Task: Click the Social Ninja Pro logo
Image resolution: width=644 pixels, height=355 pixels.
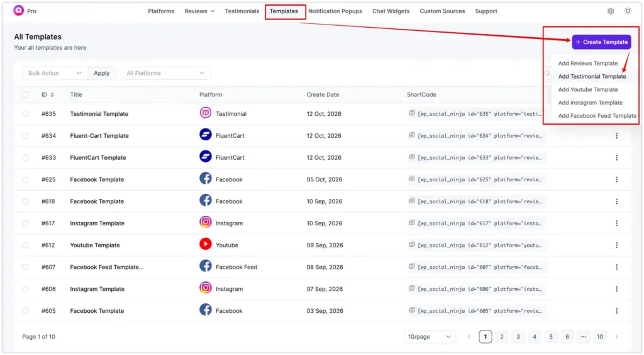Action: click(x=18, y=11)
